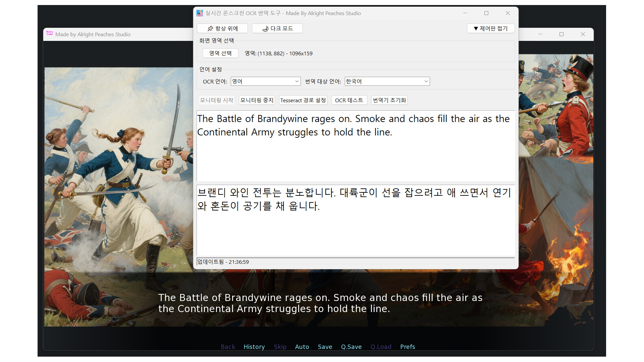Open Tesseract 경로 설정 path settings
The height and width of the screenshot is (362, 644).
(x=303, y=100)
